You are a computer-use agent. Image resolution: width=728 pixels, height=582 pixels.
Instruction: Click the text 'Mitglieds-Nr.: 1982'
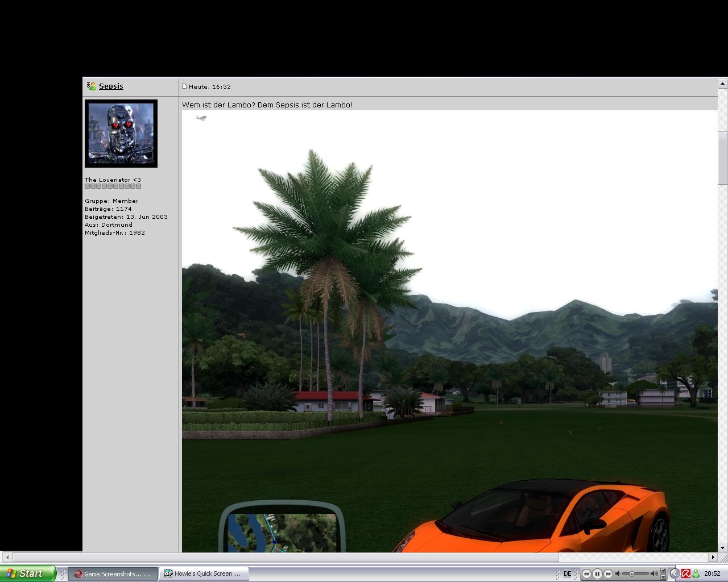click(115, 232)
